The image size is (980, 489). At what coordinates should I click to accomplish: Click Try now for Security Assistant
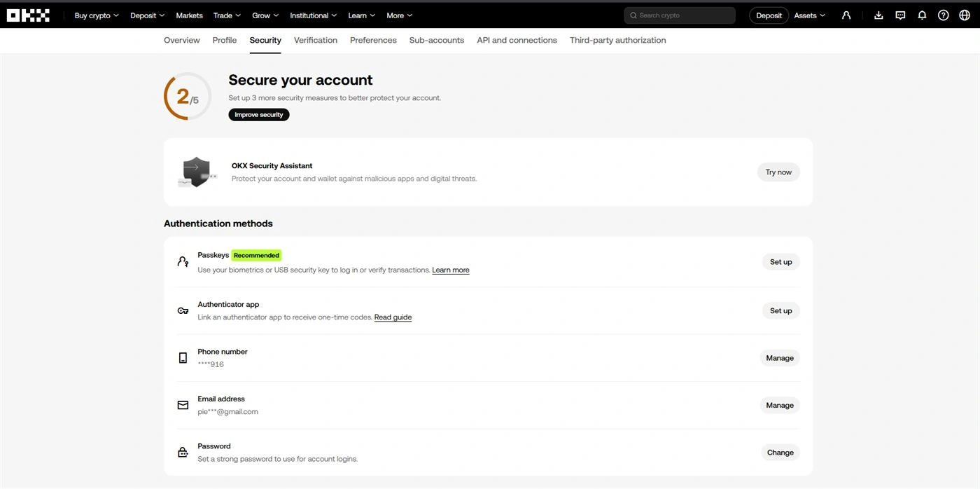pos(778,172)
